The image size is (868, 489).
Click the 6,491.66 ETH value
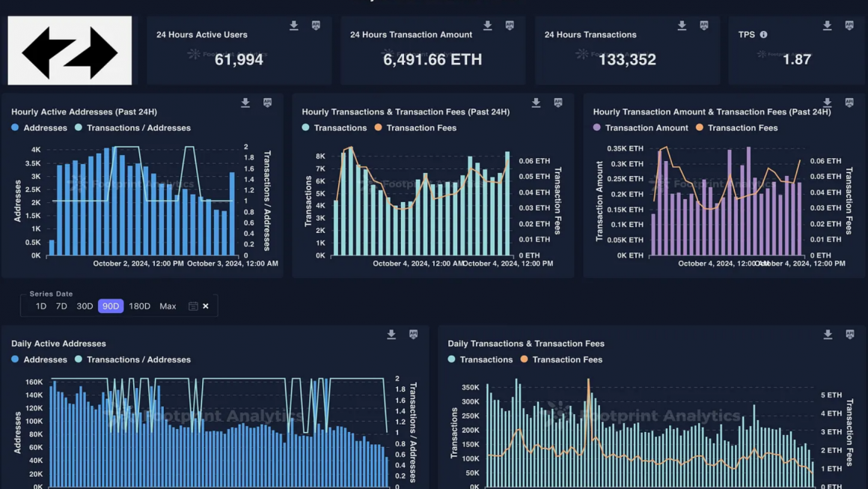click(433, 60)
